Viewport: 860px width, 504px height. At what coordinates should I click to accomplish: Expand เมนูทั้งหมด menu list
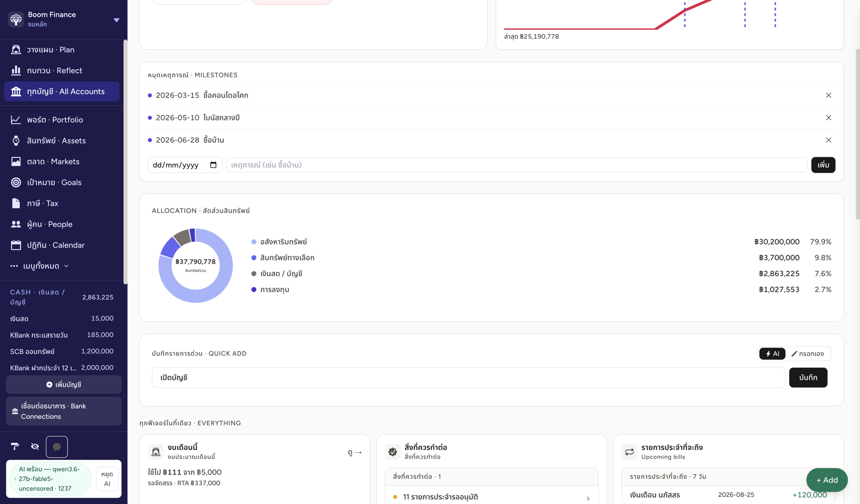tap(40, 266)
